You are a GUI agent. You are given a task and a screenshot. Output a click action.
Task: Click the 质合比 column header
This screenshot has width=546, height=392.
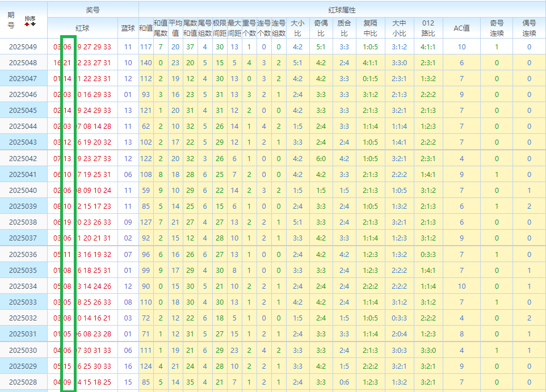click(344, 28)
